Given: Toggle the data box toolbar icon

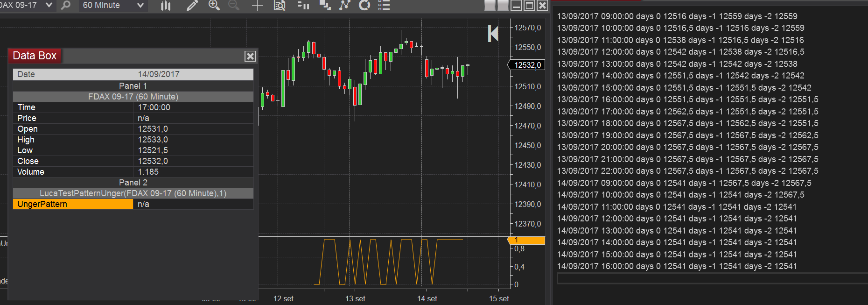Looking at the screenshot, I should pos(280,5).
